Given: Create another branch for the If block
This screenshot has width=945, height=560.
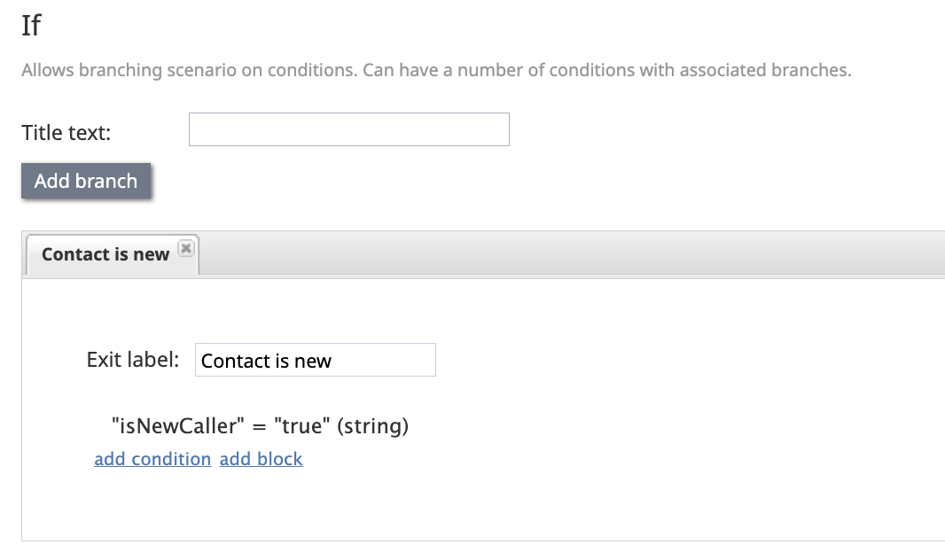Looking at the screenshot, I should (85, 181).
